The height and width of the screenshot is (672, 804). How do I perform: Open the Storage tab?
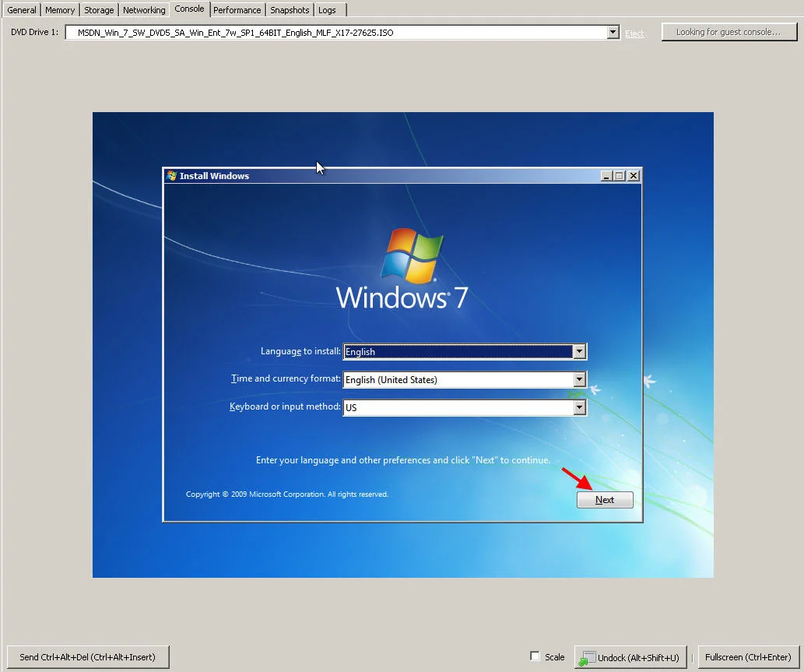98,10
